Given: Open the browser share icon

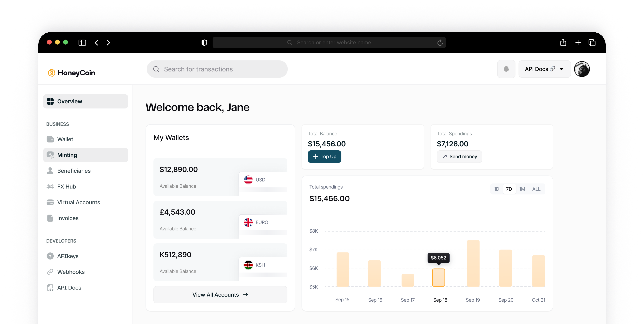Looking at the screenshot, I should point(563,42).
